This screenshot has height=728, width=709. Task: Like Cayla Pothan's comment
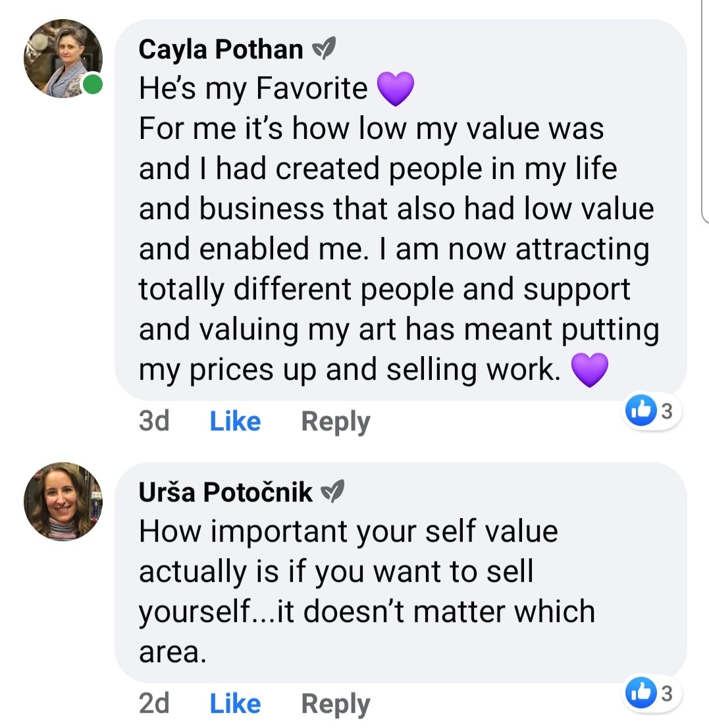(235, 421)
